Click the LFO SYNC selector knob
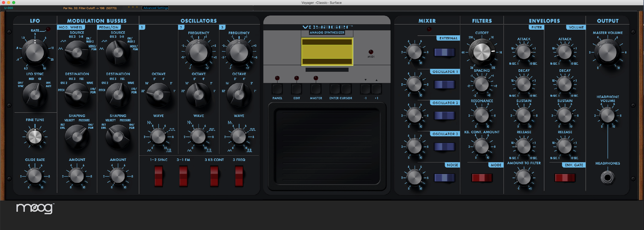The image size is (644, 230). pyautogui.click(x=35, y=95)
